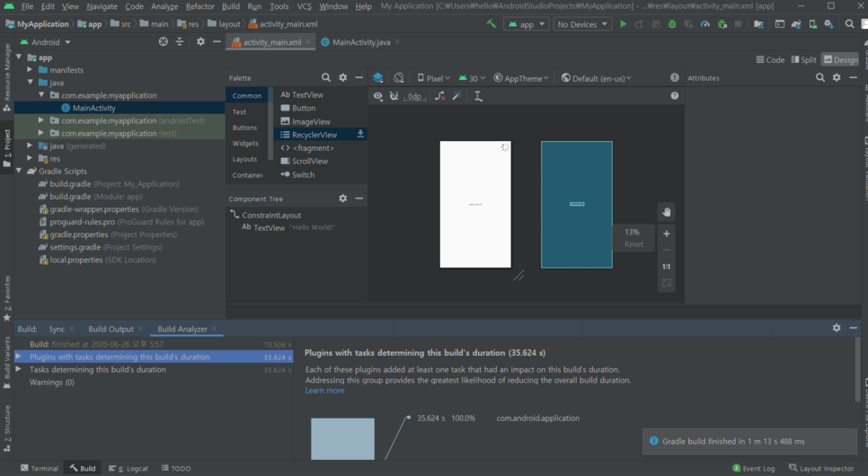868x476 pixels.
Task: Open Default (en-us) locale dropdown
Action: point(597,78)
